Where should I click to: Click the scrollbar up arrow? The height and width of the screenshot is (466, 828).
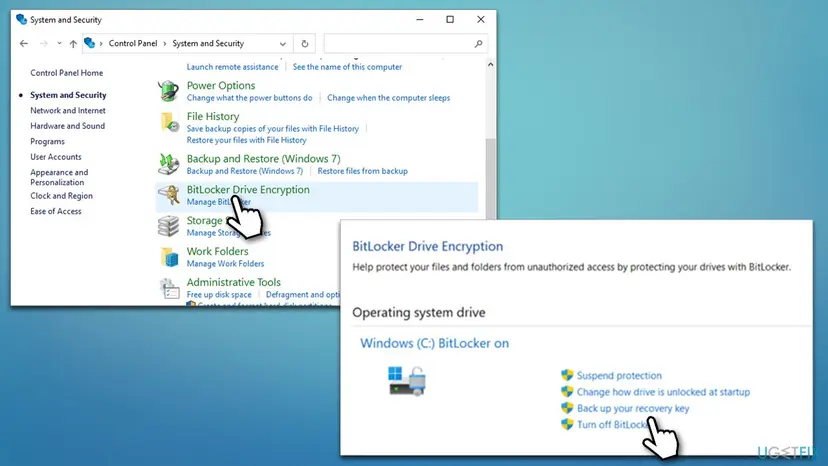(x=491, y=64)
